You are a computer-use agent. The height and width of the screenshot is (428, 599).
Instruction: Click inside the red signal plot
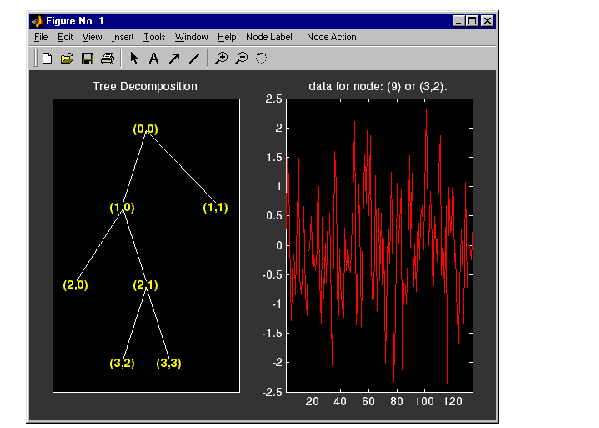(380, 245)
